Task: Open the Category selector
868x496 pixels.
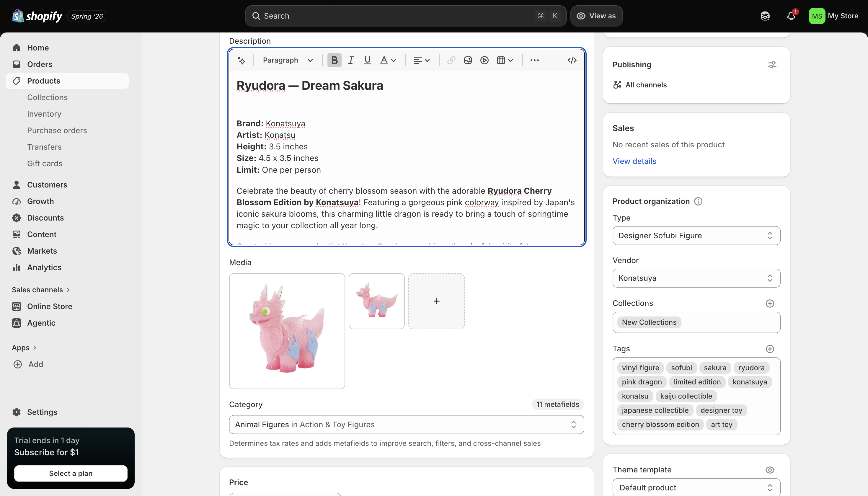Action: click(x=407, y=425)
